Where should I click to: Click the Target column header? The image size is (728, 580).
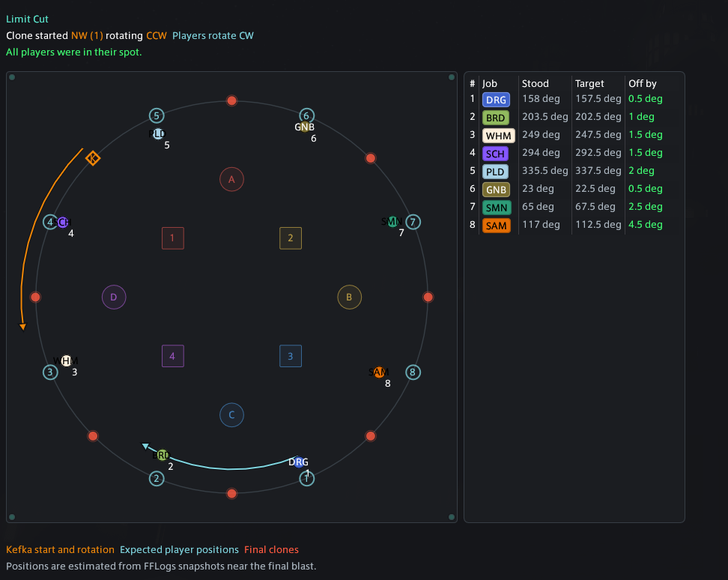coord(589,84)
